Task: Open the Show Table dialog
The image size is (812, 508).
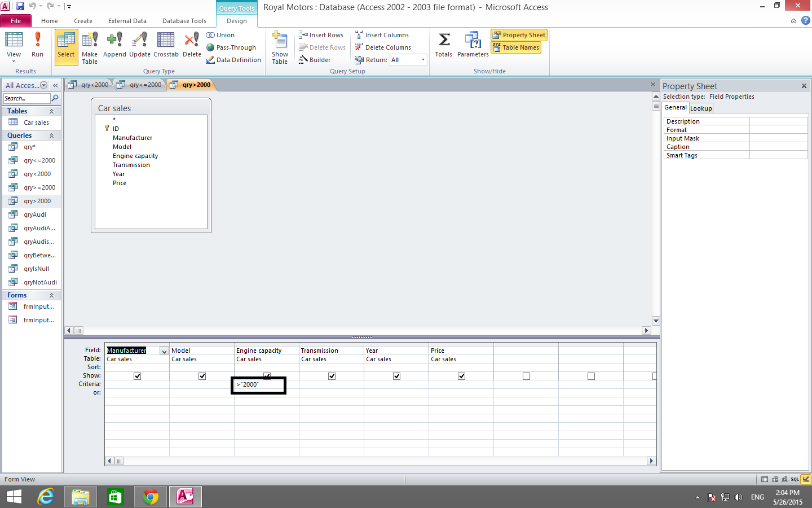Action: click(x=280, y=48)
